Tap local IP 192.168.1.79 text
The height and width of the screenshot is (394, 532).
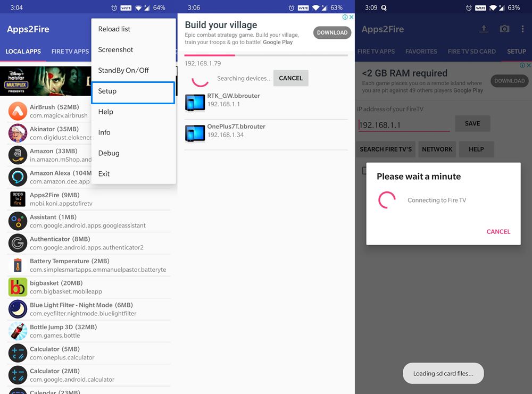point(203,63)
